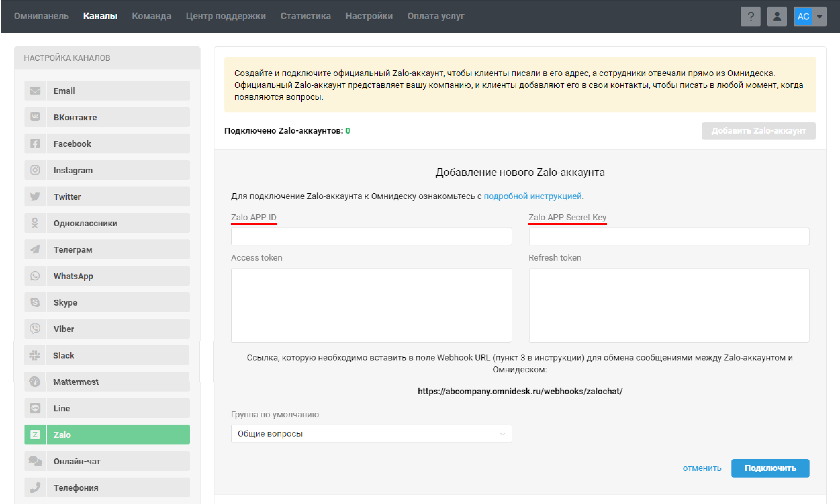Image resolution: width=840 pixels, height=504 pixels.
Task: Click the Подключено Zalo-аккаунтов counter text
Action: pos(287,131)
